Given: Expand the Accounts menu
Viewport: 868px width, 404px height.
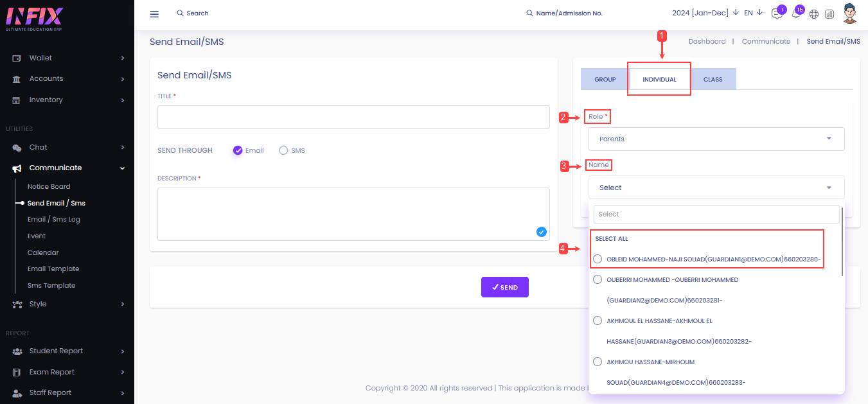Looking at the screenshot, I should click(x=122, y=79).
